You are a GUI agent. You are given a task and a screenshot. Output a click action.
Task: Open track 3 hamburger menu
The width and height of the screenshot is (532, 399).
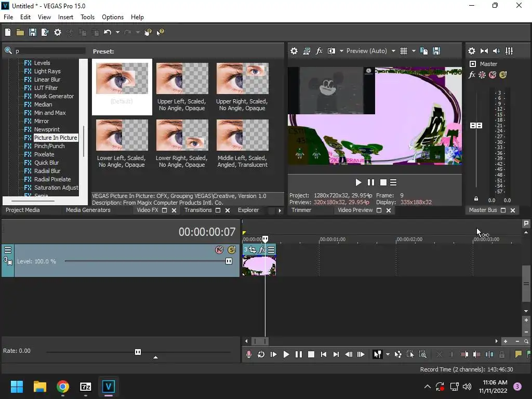pos(8,250)
